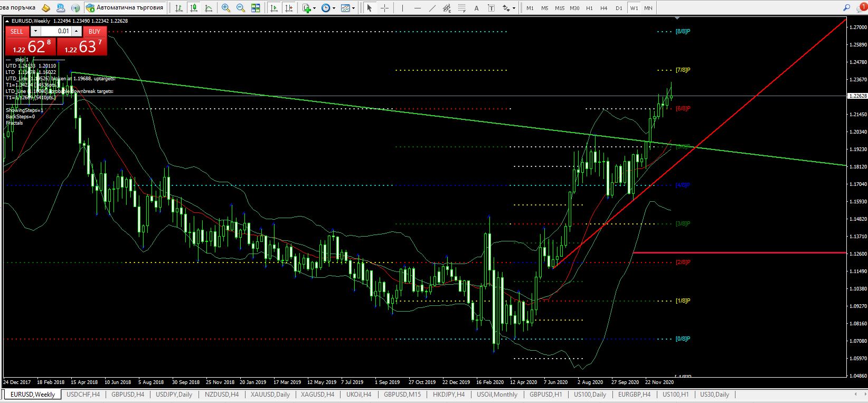
Task: Switch chart to candlesticks type
Action: pos(194,8)
